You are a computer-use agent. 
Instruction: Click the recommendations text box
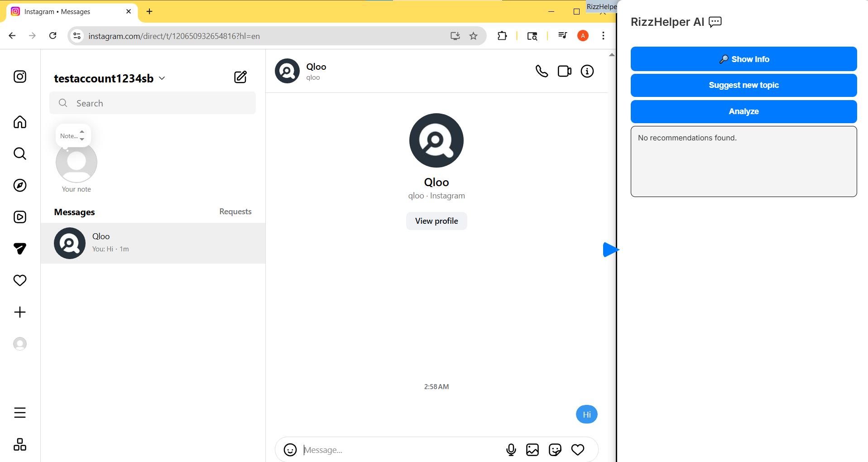click(744, 161)
